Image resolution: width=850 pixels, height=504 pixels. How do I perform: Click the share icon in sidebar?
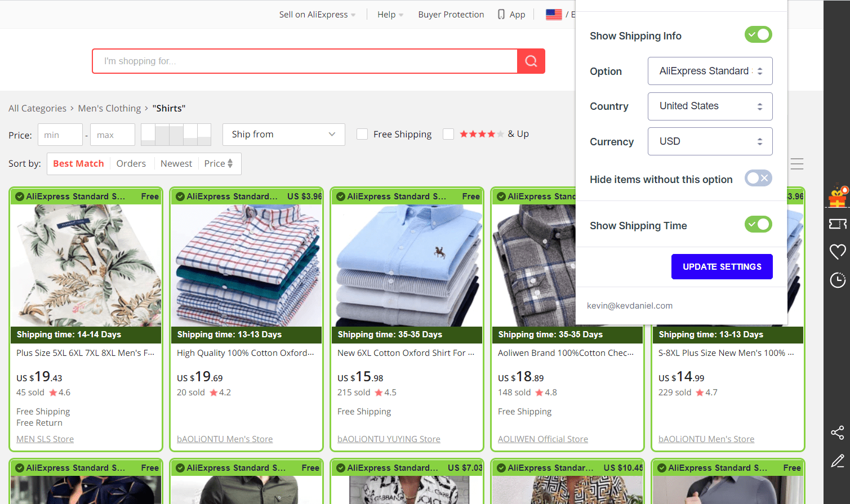[838, 432]
